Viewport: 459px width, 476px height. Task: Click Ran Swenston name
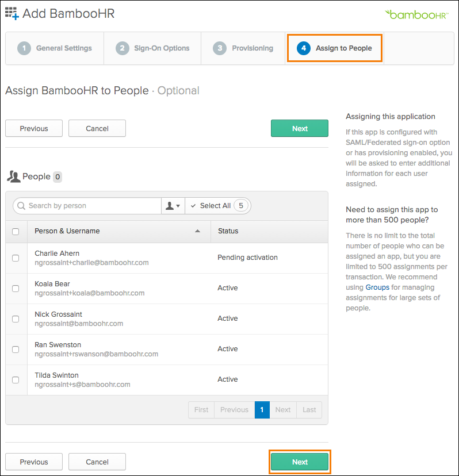[58, 345]
